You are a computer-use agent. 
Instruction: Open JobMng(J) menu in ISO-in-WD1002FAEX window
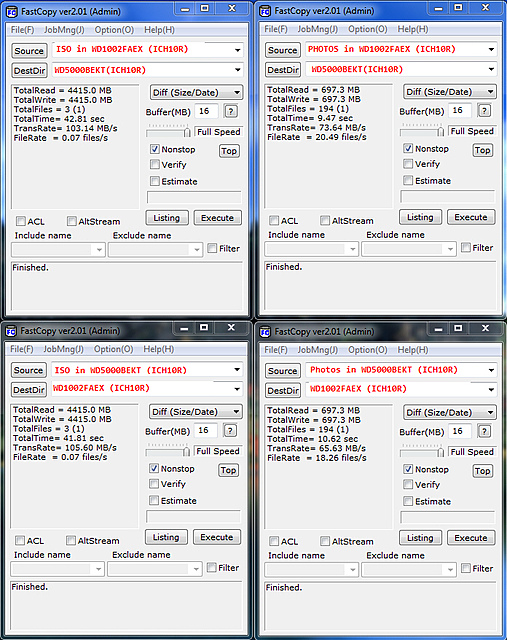64,30
